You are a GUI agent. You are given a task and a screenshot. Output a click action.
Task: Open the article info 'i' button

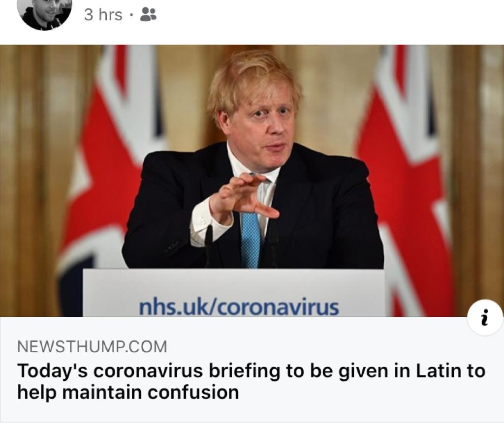tap(485, 318)
